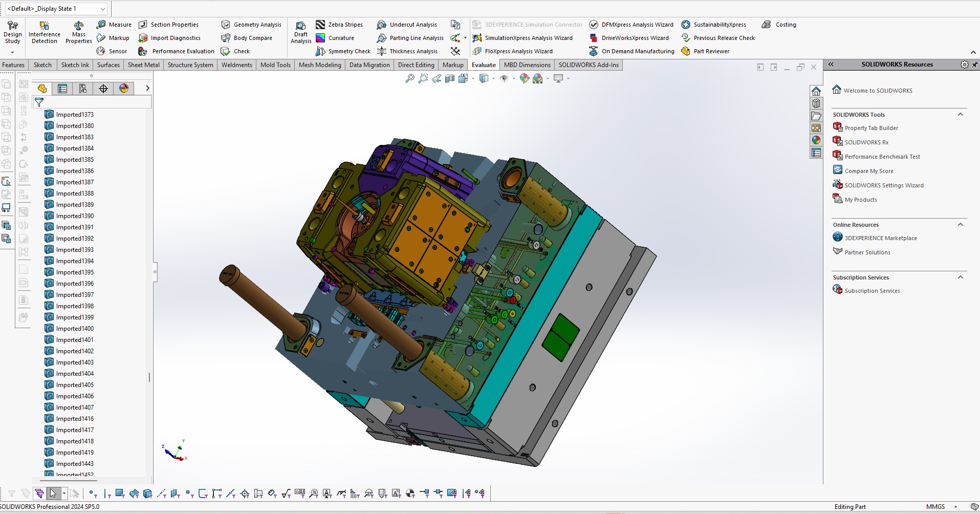Image resolution: width=980 pixels, height=514 pixels.
Task: Open Performance Benchmark Test link
Action: coord(882,157)
